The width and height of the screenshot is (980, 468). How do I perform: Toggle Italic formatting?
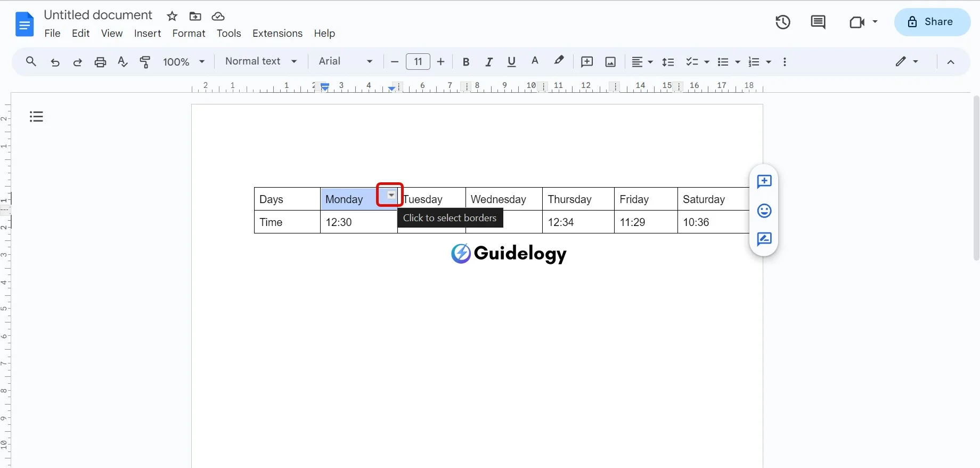pos(489,62)
